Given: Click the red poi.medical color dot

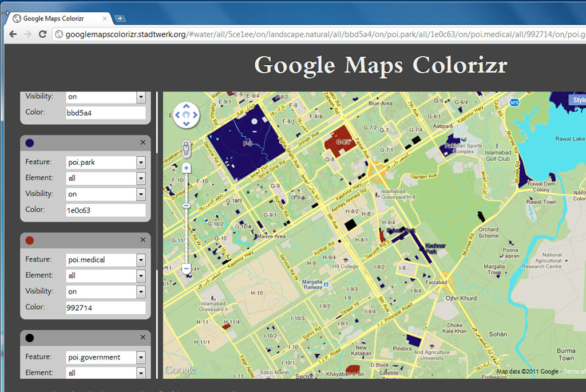Looking at the screenshot, I should pyautogui.click(x=30, y=240).
